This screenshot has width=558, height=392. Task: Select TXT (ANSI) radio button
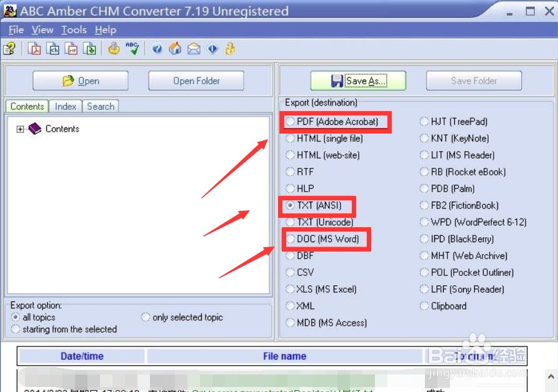pyautogui.click(x=291, y=205)
